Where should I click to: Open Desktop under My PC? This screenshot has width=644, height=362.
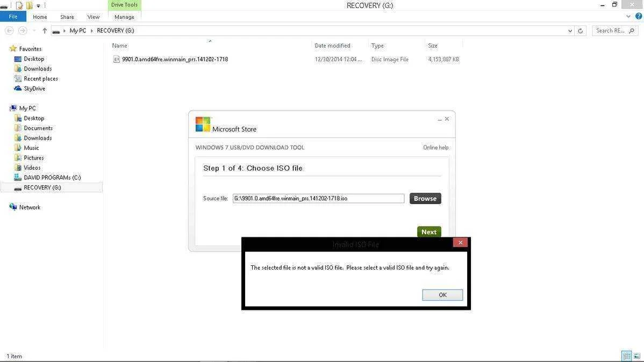tap(34, 118)
